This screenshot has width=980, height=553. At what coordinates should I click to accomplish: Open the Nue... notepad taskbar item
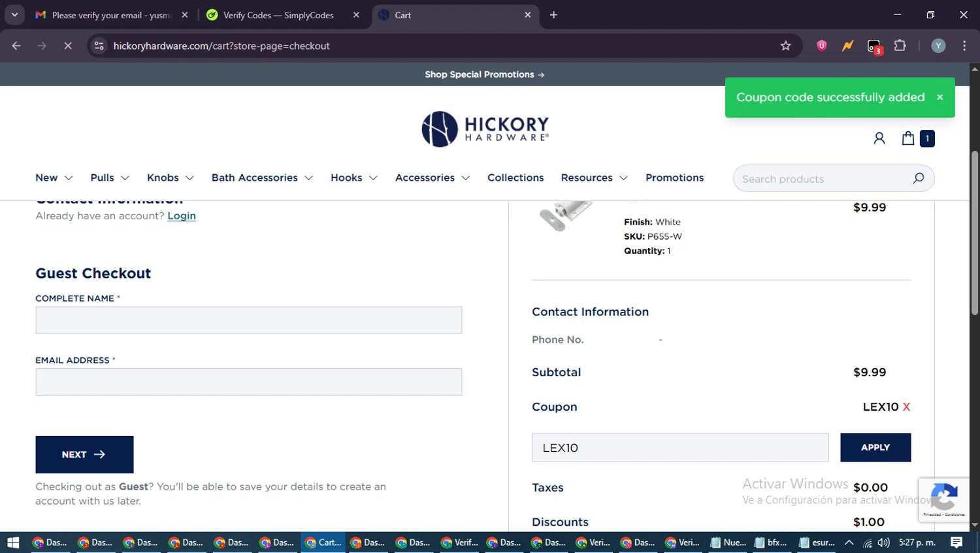coord(728,543)
